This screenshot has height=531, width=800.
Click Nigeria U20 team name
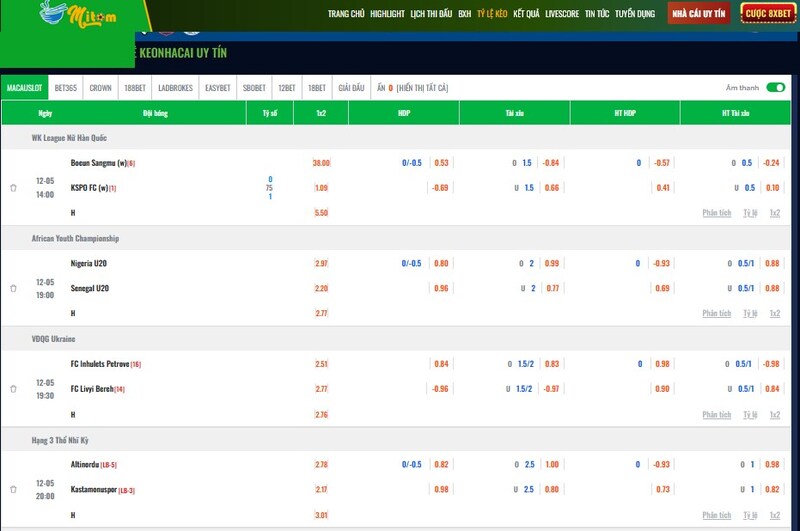[x=89, y=263]
